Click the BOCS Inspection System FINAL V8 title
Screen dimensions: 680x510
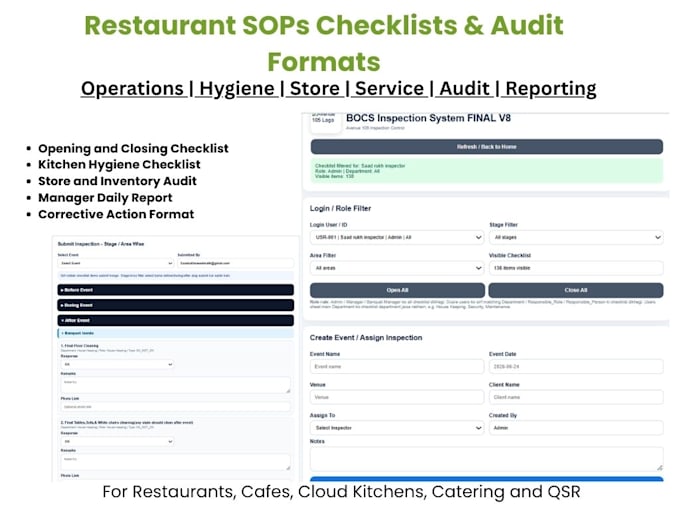click(x=428, y=118)
